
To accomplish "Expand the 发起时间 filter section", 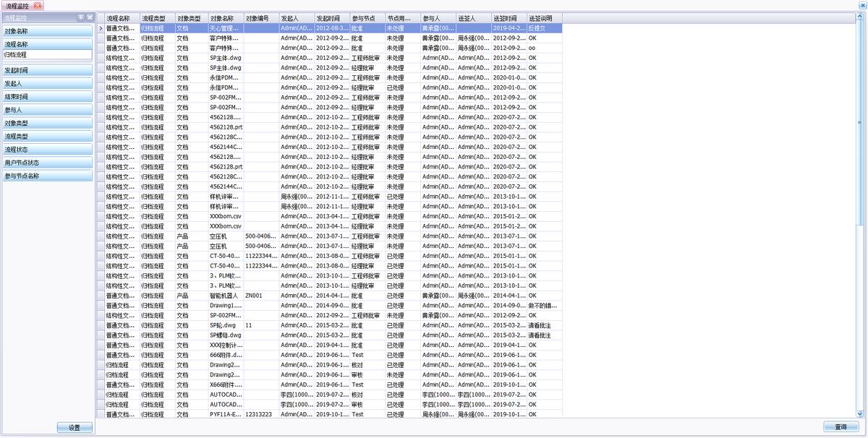I will point(47,71).
